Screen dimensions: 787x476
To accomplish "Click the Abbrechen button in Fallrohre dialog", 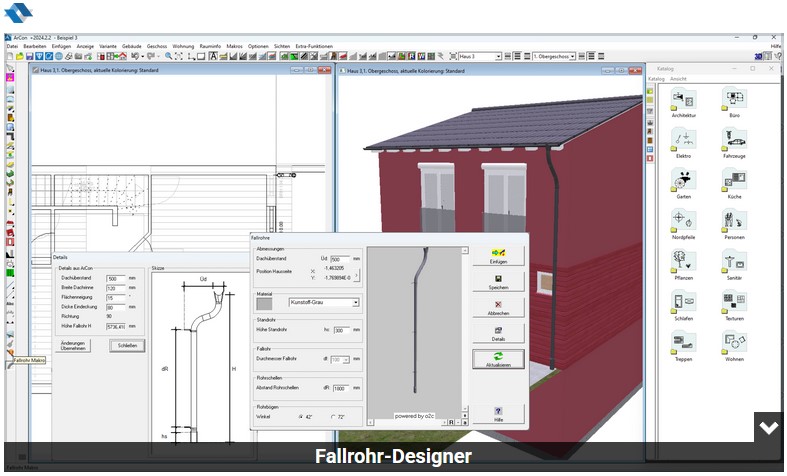I will [498, 308].
